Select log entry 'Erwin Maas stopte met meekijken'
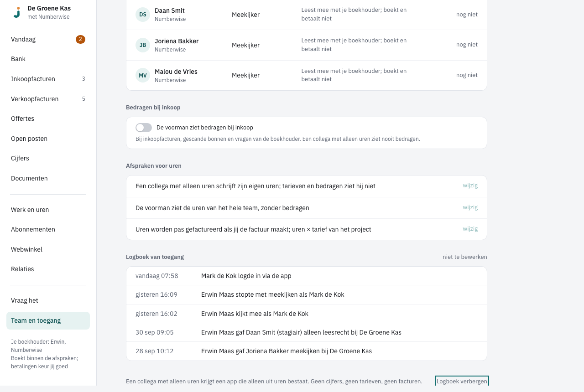 [307, 295]
